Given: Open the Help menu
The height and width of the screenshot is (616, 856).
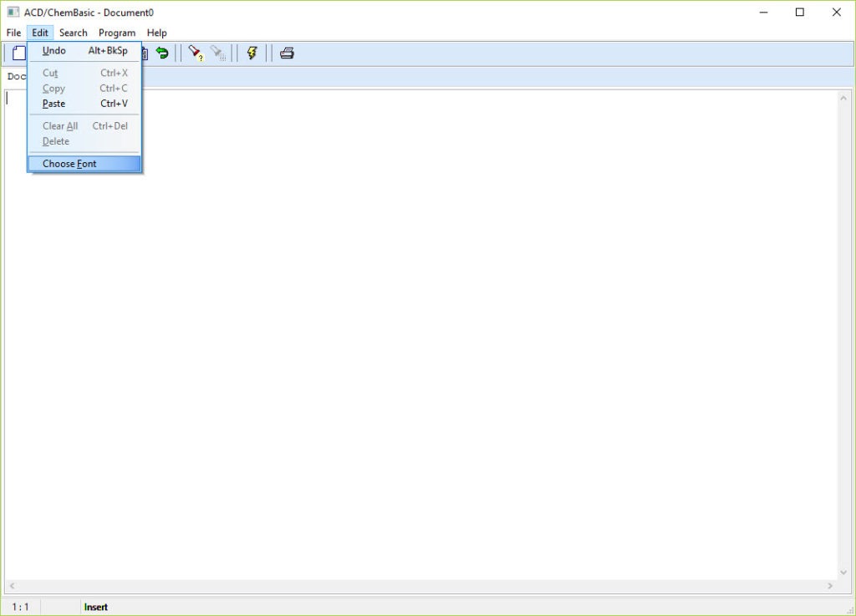Looking at the screenshot, I should [156, 33].
